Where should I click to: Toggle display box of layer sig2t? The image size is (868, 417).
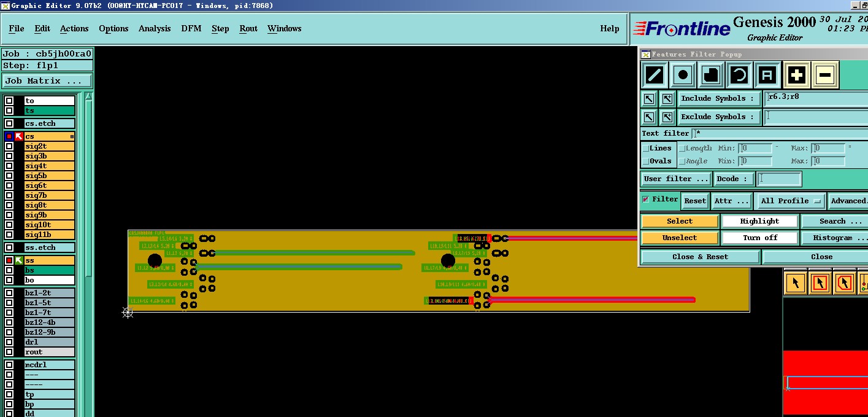[9, 146]
